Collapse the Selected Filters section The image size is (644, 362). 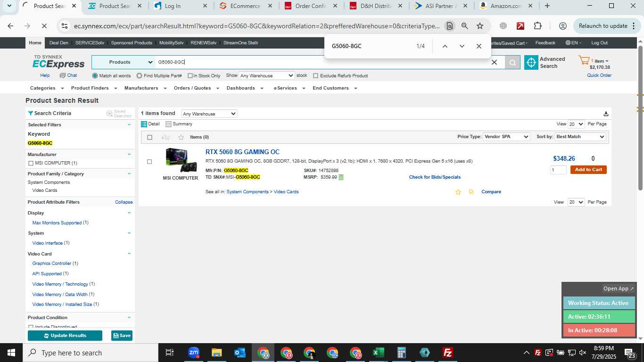(x=129, y=124)
